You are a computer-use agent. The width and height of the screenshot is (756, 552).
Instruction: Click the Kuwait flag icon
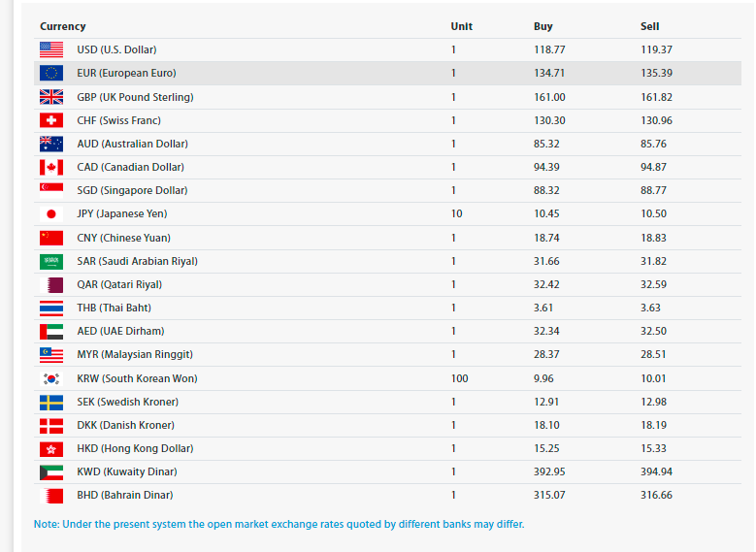pos(51,471)
